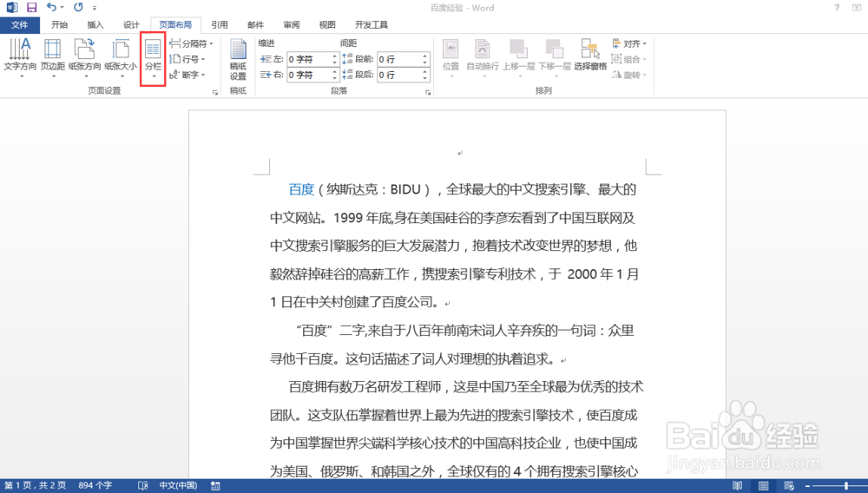Increase the left indent with up arrow
Screen dimensions: 868x493
tap(334, 56)
